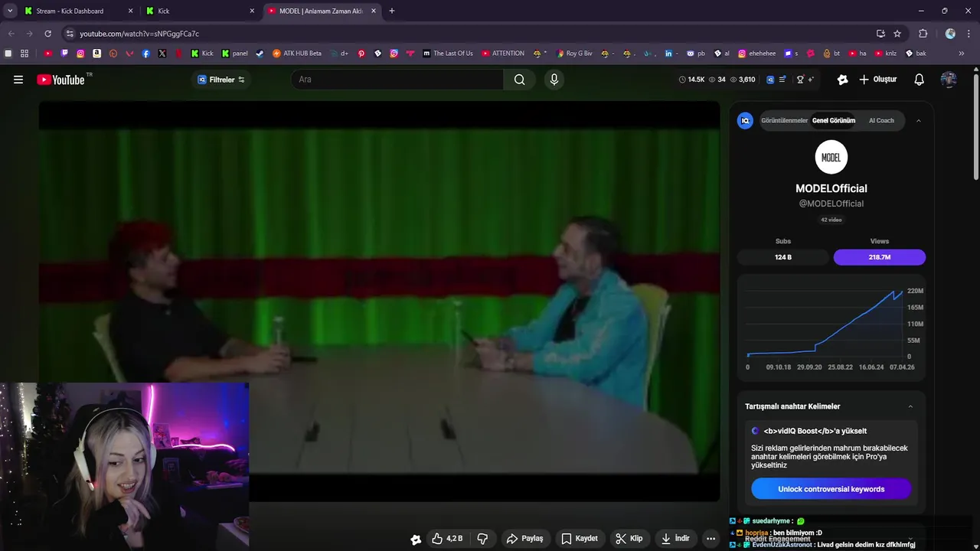This screenshot has width=980, height=551.
Task: Open the Roy G Biv bookmark
Action: [x=574, y=54]
